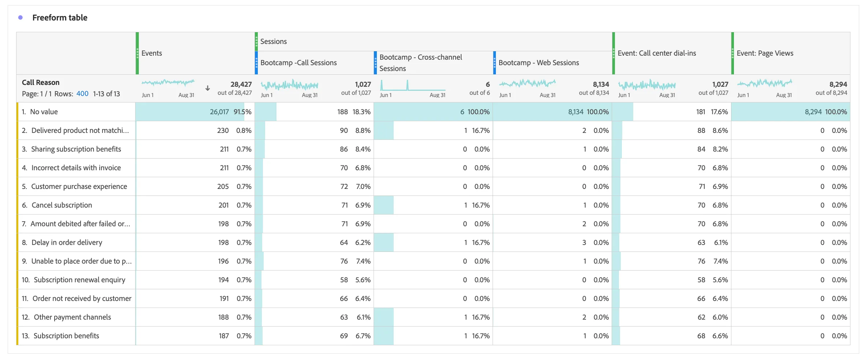Open the rows-per-page value 400

pyautogui.click(x=82, y=94)
